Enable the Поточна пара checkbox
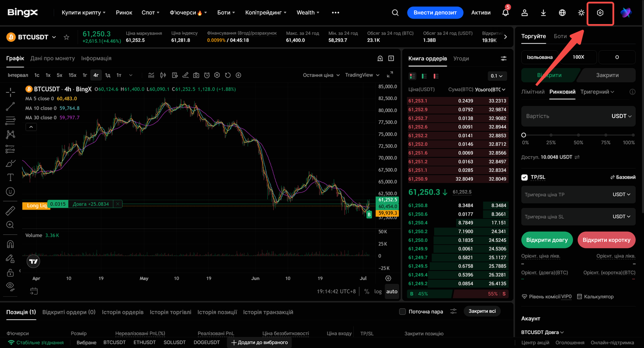The image size is (644, 348). [403, 312]
